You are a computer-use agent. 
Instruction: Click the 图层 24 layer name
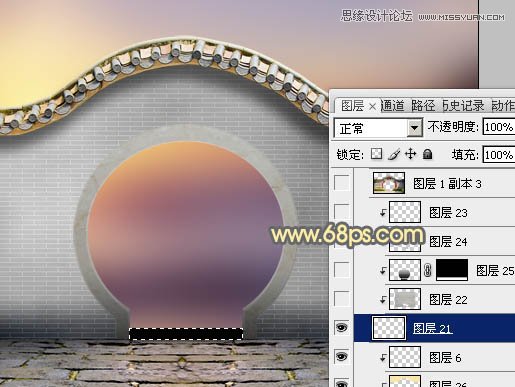(448, 242)
